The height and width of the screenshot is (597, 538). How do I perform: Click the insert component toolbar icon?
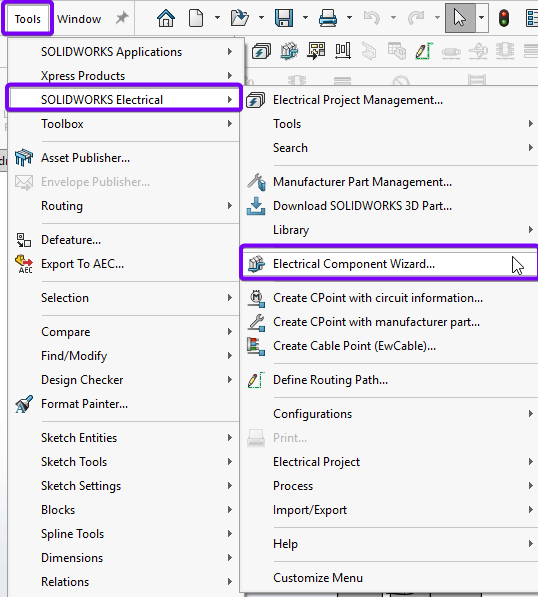coord(316,51)
